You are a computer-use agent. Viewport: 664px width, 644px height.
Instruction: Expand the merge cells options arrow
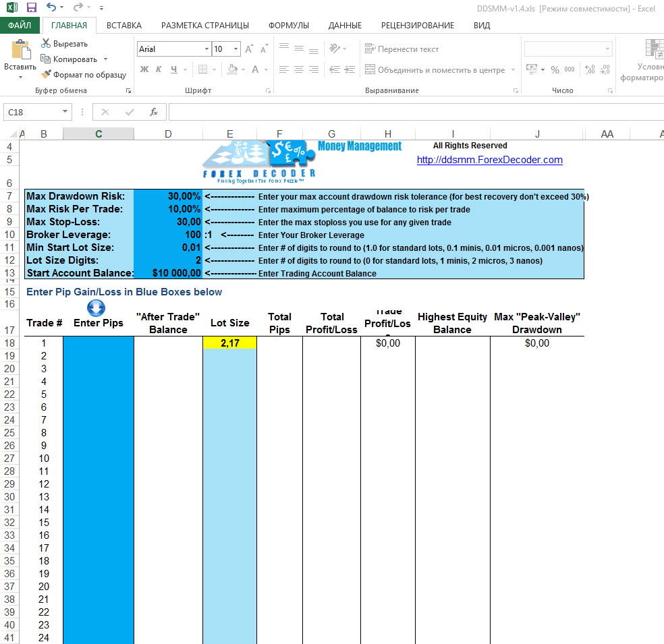click(x=513, y=70)
